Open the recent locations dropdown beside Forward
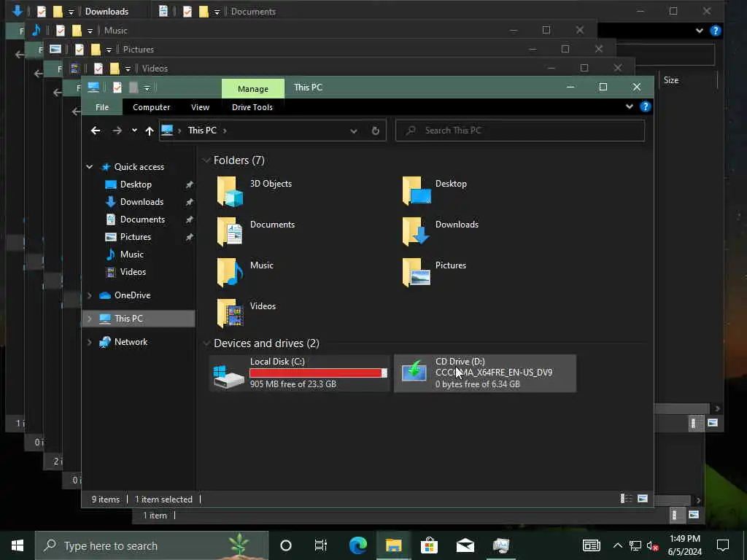 pos(134,131)
